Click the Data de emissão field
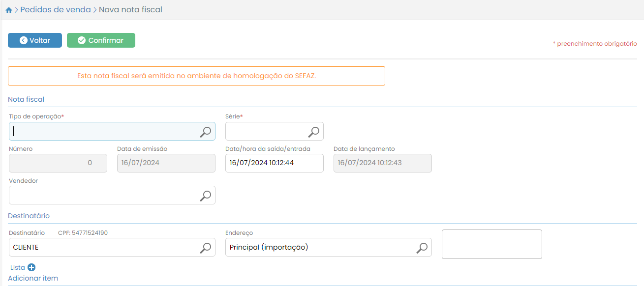 (166, 163)
